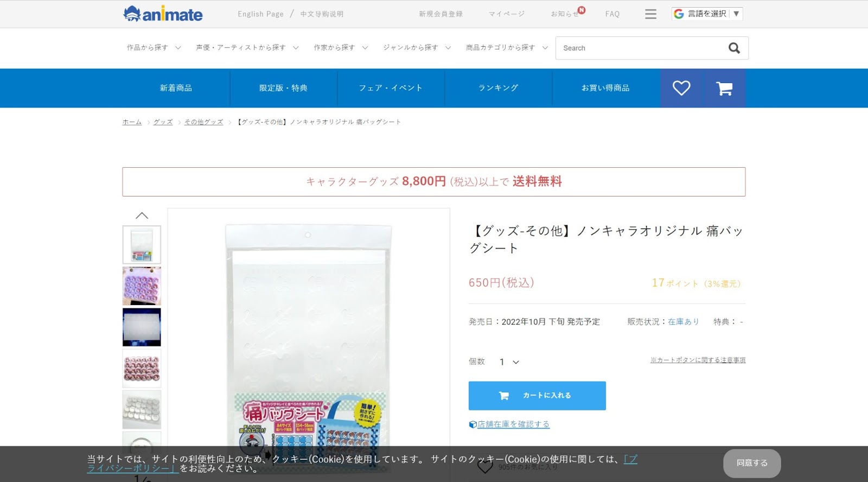Open カートボタンに関する注意事項 link
The image size is (868, 482).
point(698,360)
